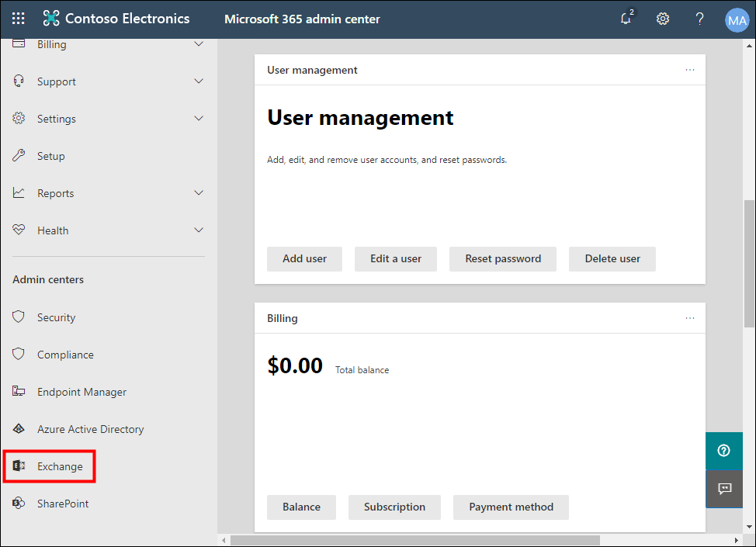Click the vertical scrollbar down arrow
Viewport: 756px width, 547px height.
[749, 527]
